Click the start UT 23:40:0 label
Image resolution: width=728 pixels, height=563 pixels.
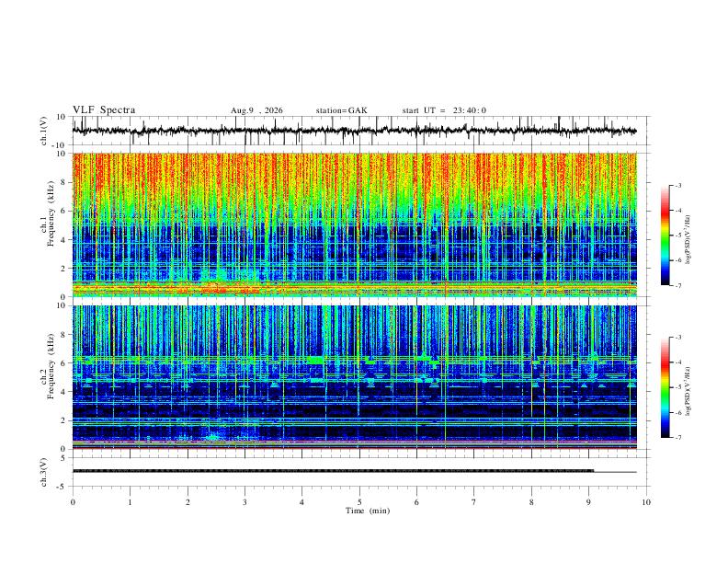point(444,110)
